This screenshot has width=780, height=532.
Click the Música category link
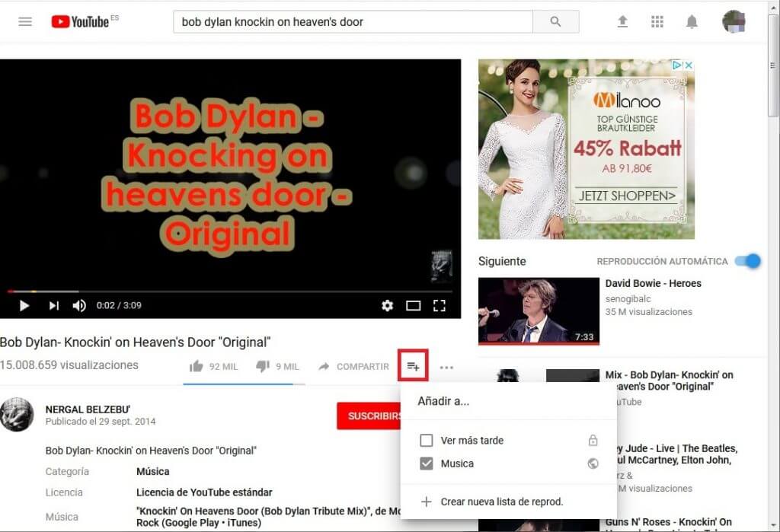click(152, 471)
